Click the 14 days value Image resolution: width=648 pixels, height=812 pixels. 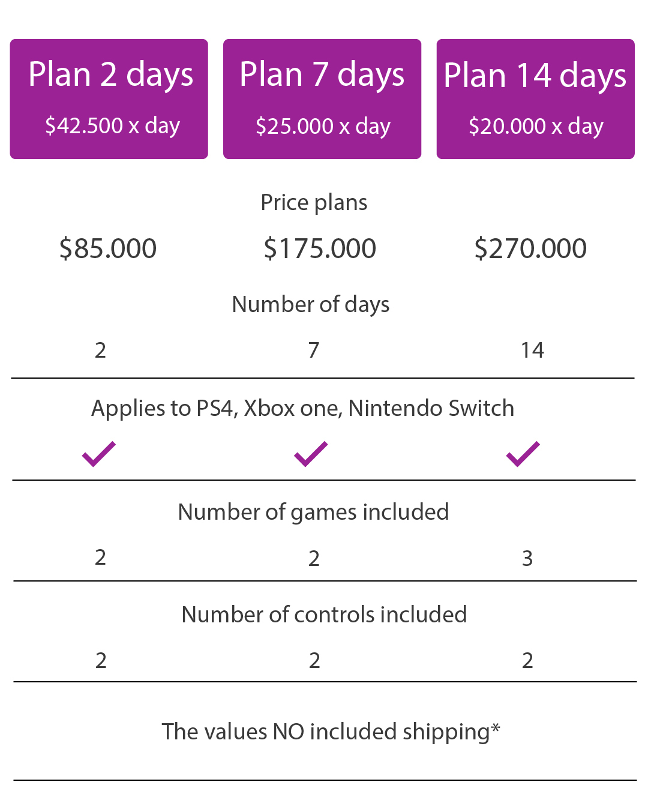[532, 350]
